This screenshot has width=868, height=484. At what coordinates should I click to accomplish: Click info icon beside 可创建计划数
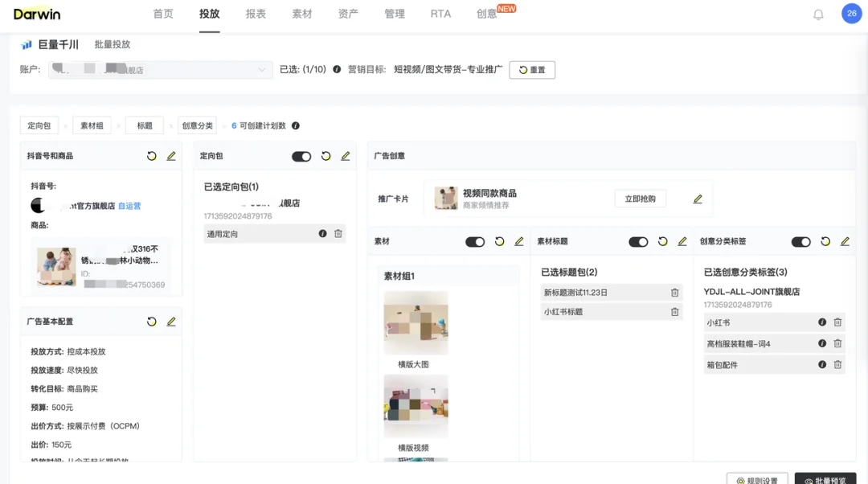coord(296,125)
